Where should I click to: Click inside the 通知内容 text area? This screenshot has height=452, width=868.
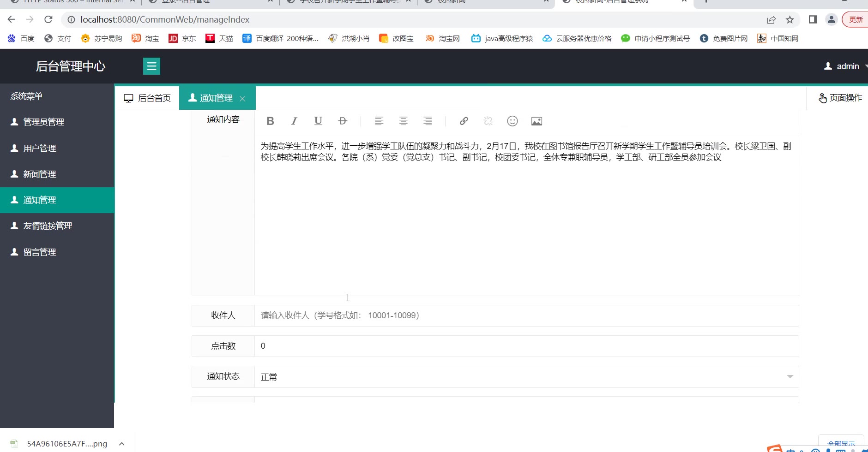coord(527,214)
